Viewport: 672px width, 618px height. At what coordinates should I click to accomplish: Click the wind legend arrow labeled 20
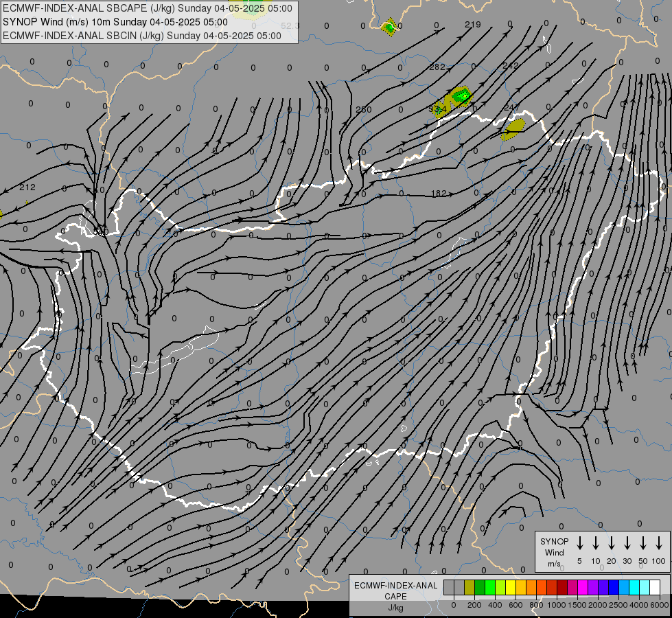click(x=612, y=543)
